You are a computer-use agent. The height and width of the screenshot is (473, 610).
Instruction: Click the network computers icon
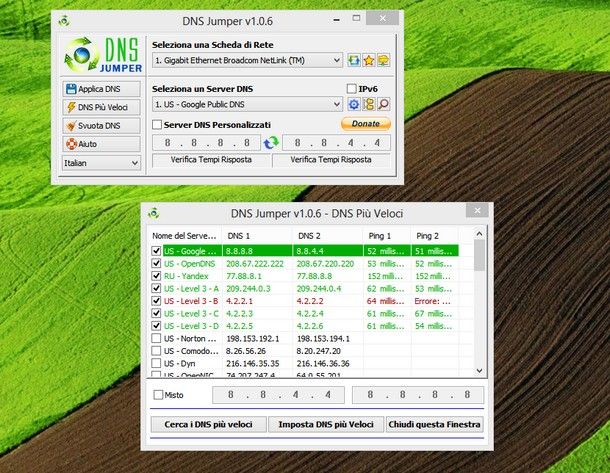point(384,60)
